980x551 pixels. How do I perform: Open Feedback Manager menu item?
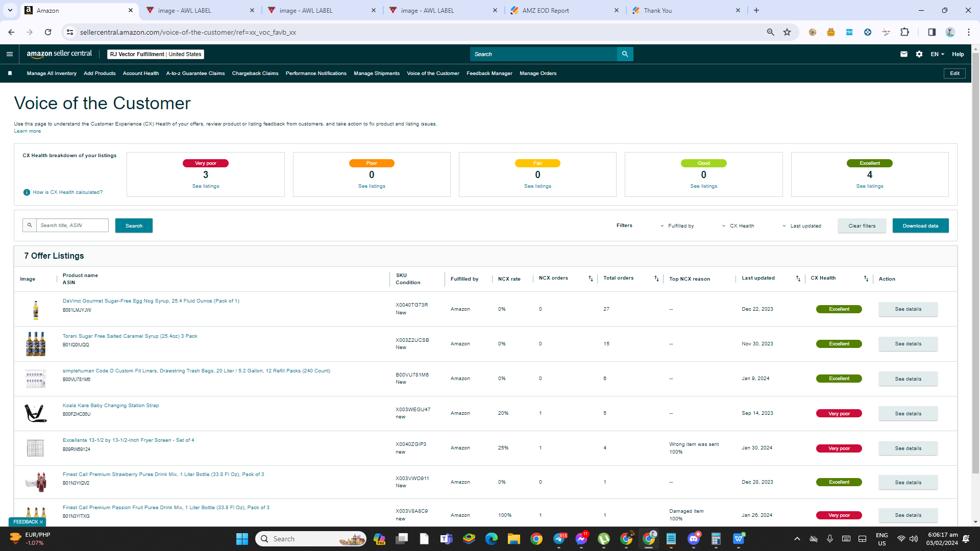coord(489,73)
